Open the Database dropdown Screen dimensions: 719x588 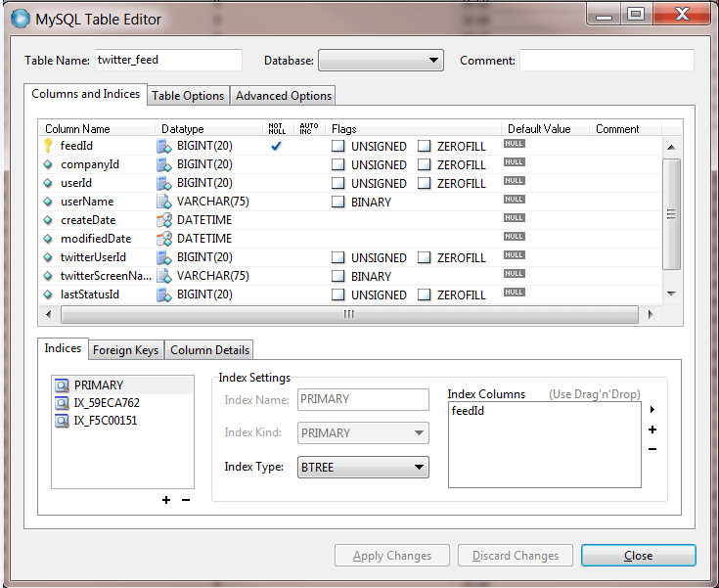pos(381,61)
